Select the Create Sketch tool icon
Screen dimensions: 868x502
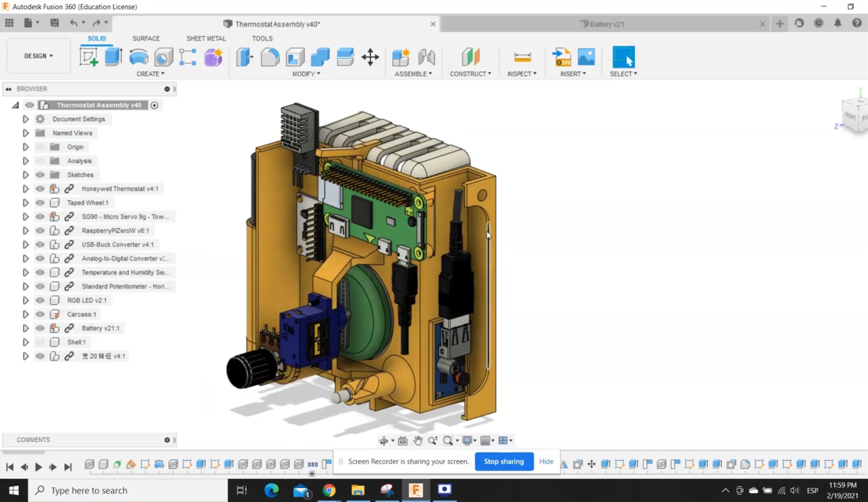coord(89,57)
